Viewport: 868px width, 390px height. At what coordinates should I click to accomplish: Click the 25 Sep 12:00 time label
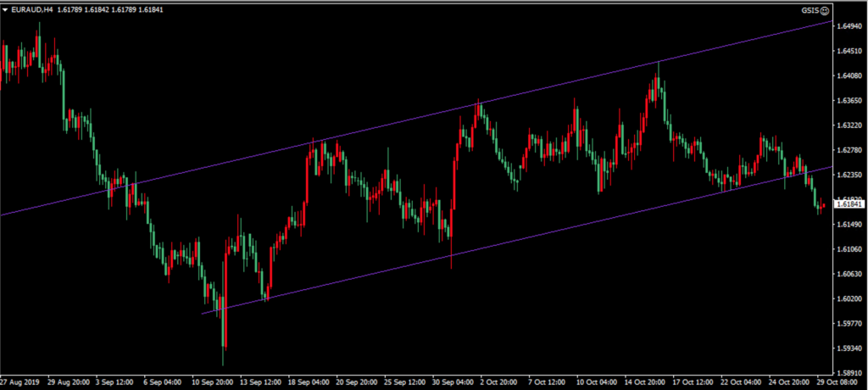click(405, 383)
